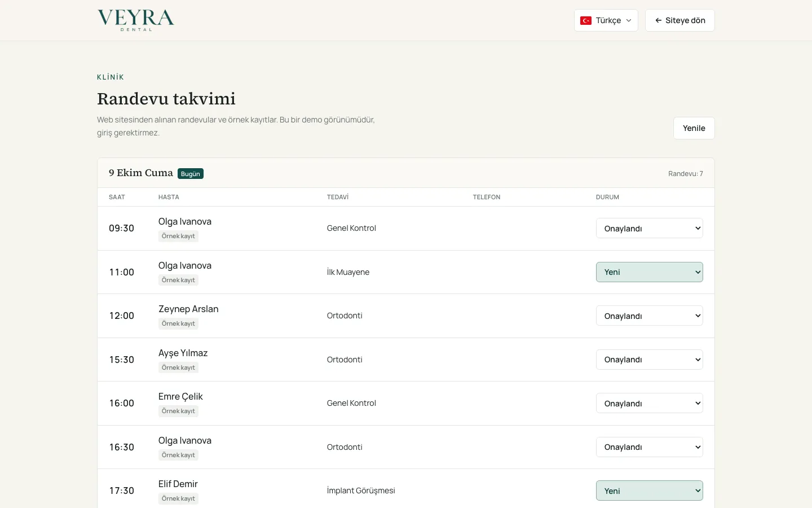The height and width of the screenshot is (508, 812).
Task: Click Ortodonti treatment in Zeynep Arslan's row
Action: pos(345,316)
